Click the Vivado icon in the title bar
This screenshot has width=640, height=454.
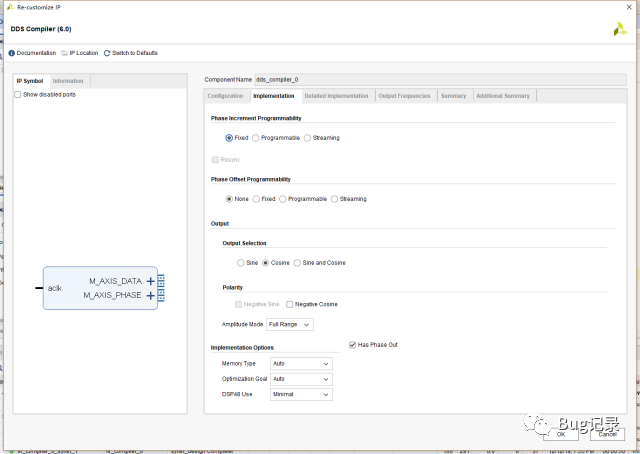[10, 7]
